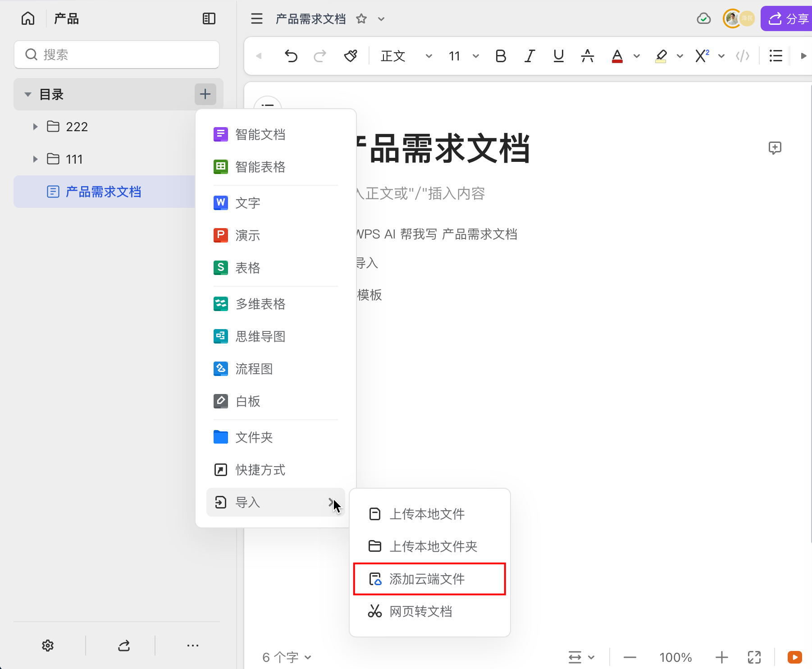Open dropdown arrow next to document title
Screen dimensions: 812x669
[381, 19]
